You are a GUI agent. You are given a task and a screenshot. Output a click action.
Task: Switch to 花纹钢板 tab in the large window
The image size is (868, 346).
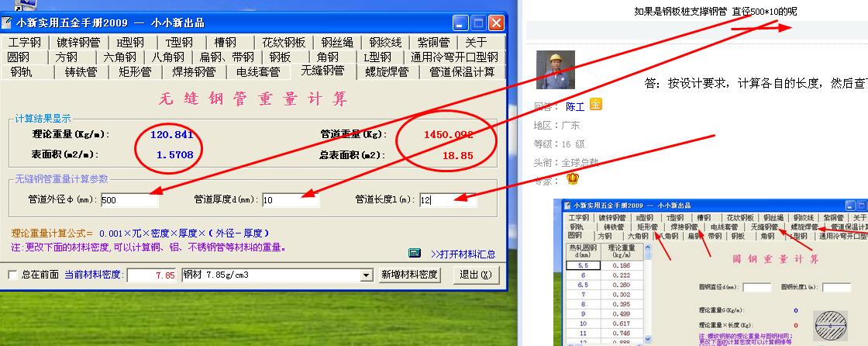284,43
